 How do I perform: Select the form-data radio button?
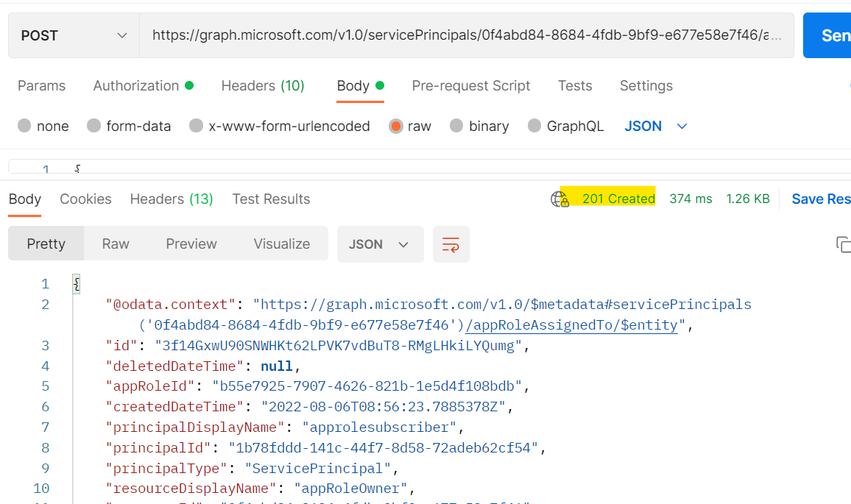(x=93, y=126)
